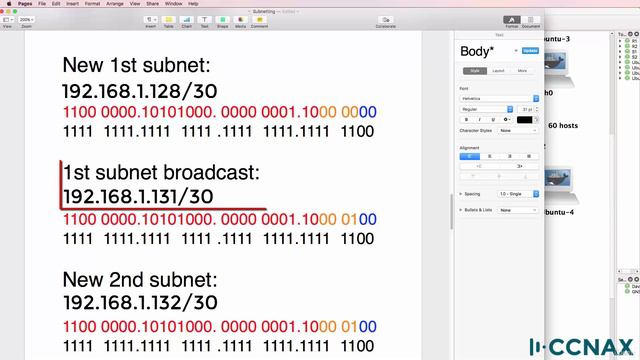This screenshot has width=640, height=360.
Task: Expand S1 node in GNS3 topology summary
Action: (620, 51)
